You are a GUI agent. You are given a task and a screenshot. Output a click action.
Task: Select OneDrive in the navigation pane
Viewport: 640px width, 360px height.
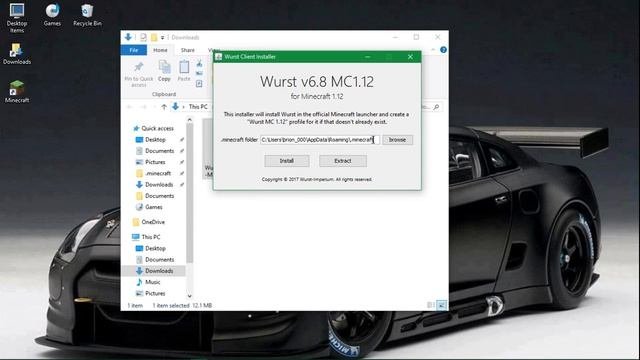tap(149, 222)
